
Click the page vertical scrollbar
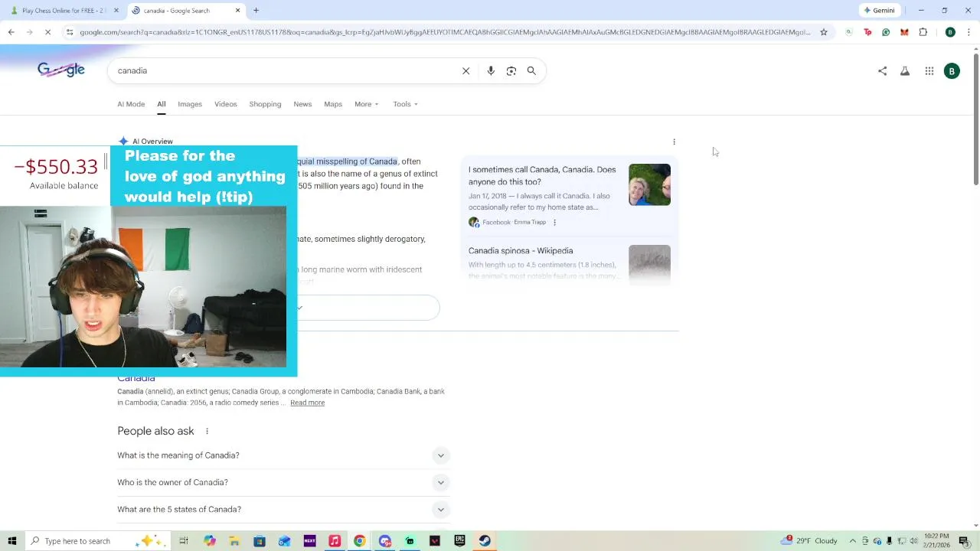tap(975, 119)
